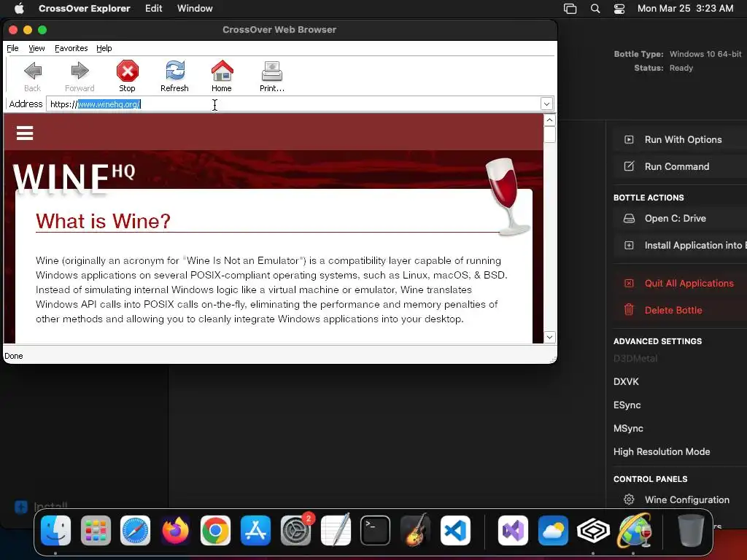Viewport: 747px width, 560px height.
Task: Open the File menu in CrossOver Web Browser
Action: point(13,48)
